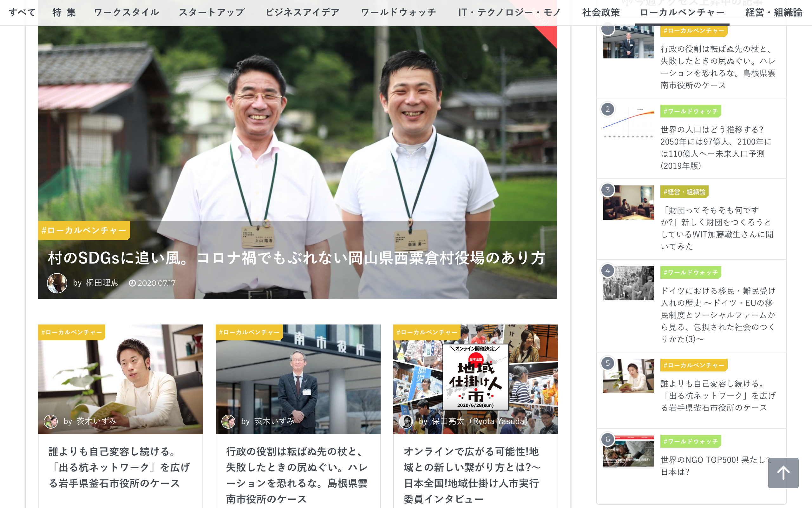Click ranking 3 meeting room thumbnail
Viewport: 812px width, 508px height.
pos(628,203)
